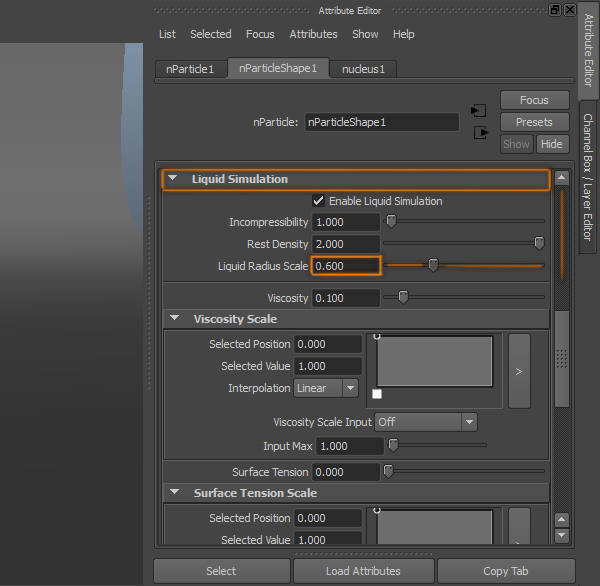
Task: Open the Attributes menu
Action: (x=313, y=34)
